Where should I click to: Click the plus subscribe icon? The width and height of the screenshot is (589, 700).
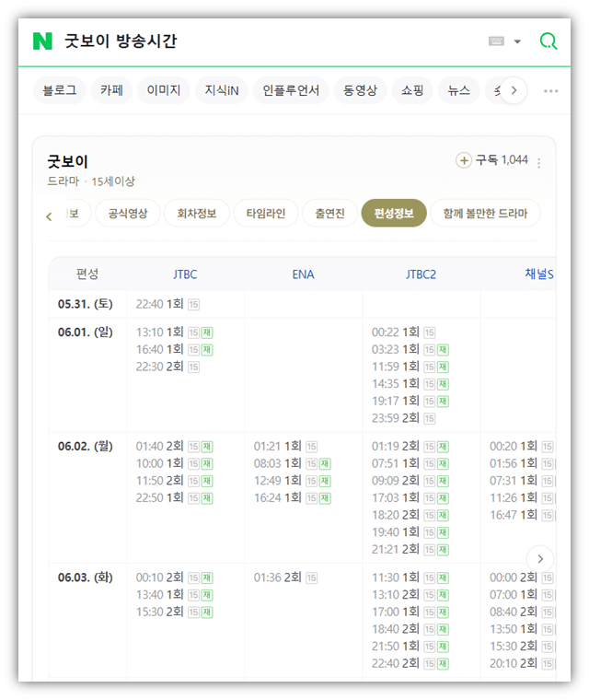(x=464, y=160)
